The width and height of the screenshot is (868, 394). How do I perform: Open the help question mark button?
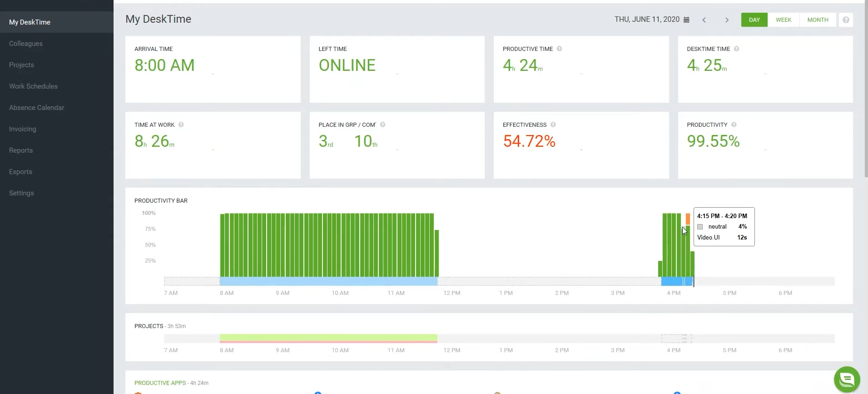coord(846,20)
